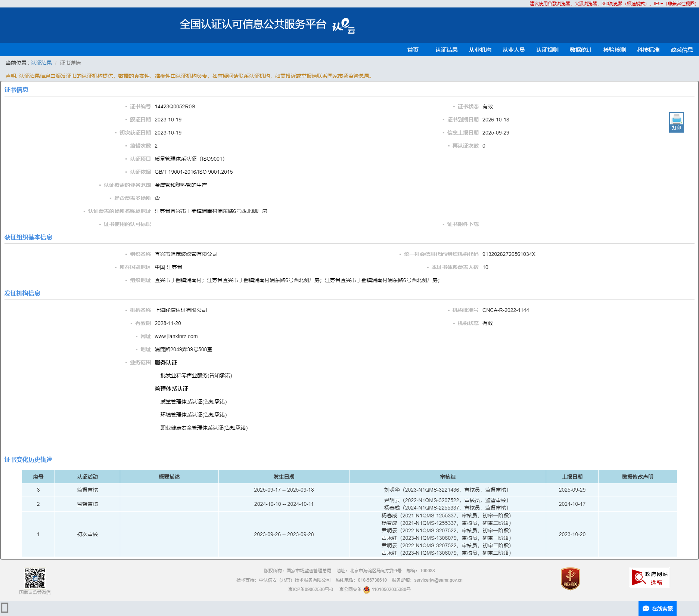The width and height of the screenshot is (699, 616).
Task: Click the 认证结果 breadcrumb link
Action: click(41, 63)
